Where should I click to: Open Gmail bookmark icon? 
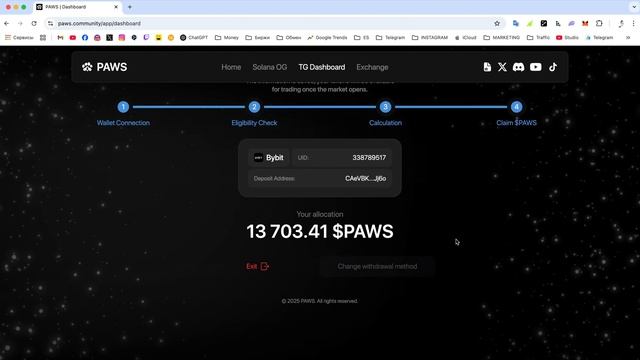(x=60, y=38)
